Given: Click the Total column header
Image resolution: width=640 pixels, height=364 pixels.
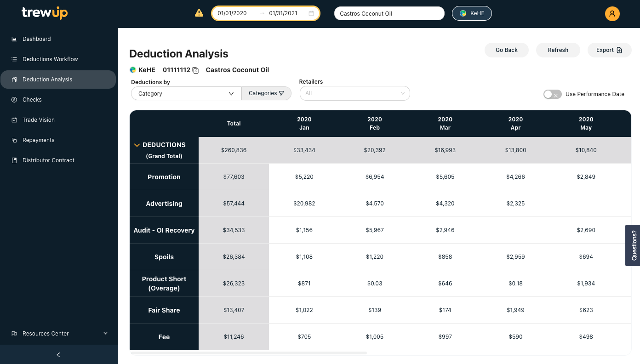Looking at the screenshot, I should pyautogui.click(x=234, y=124).
